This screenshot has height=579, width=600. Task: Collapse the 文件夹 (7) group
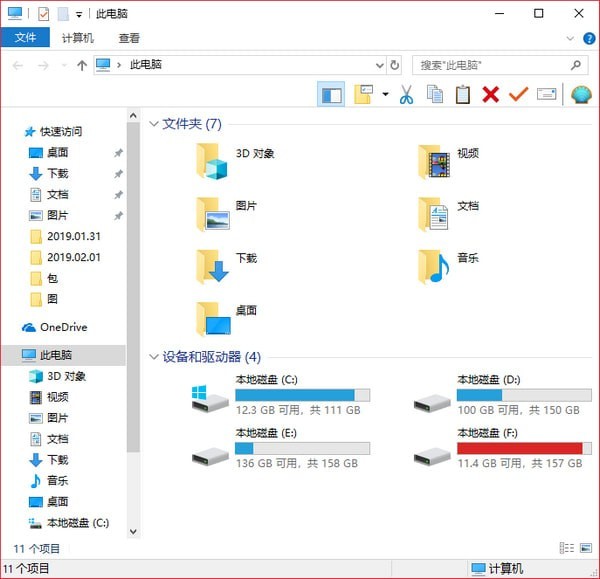[154, 124]
